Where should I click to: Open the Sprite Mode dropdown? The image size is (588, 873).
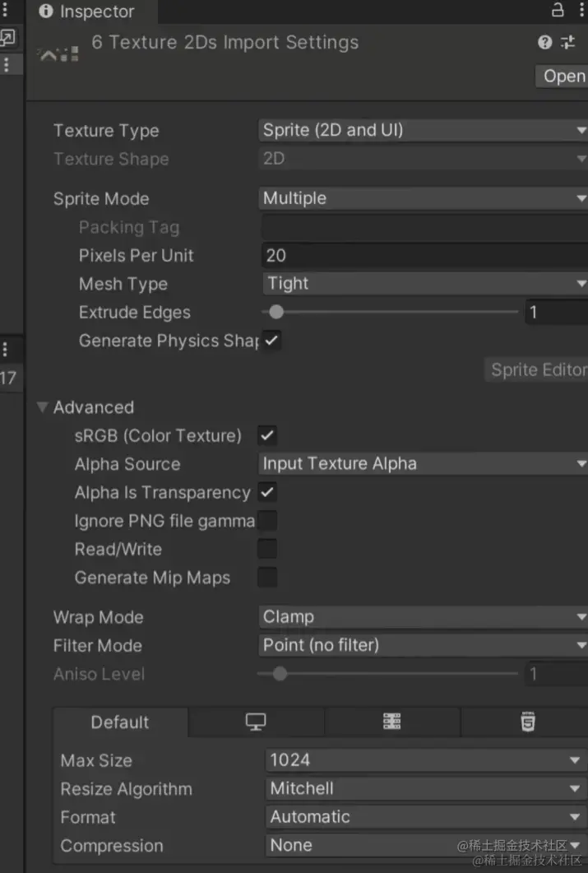424,198
